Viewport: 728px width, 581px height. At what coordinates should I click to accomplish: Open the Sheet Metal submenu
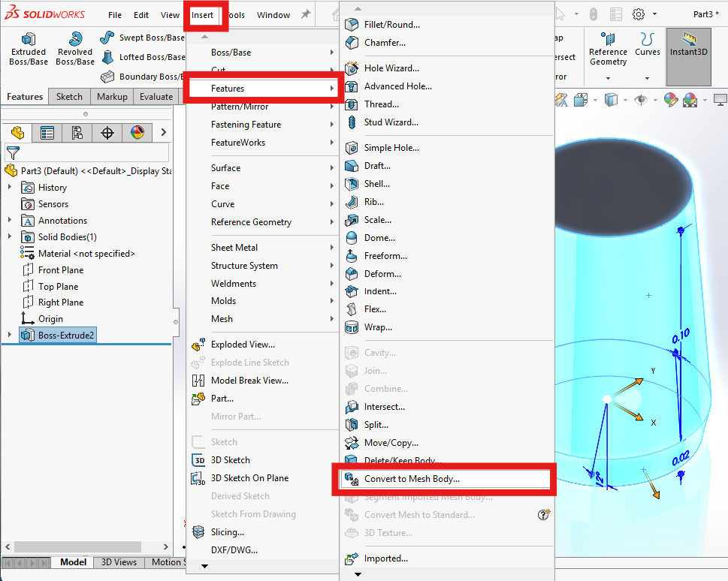pos(263,248)
